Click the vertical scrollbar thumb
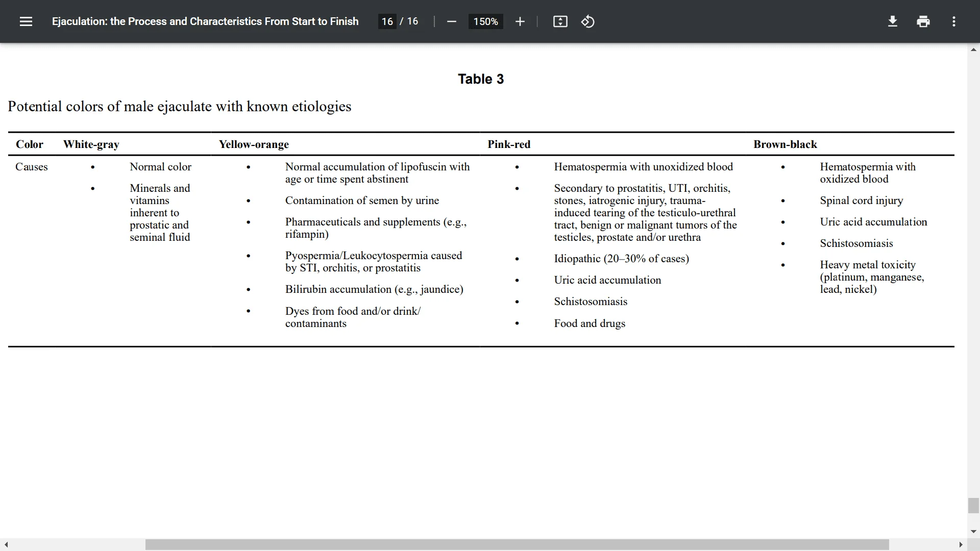The image size is (980, 551). click(x=973, y=506)
